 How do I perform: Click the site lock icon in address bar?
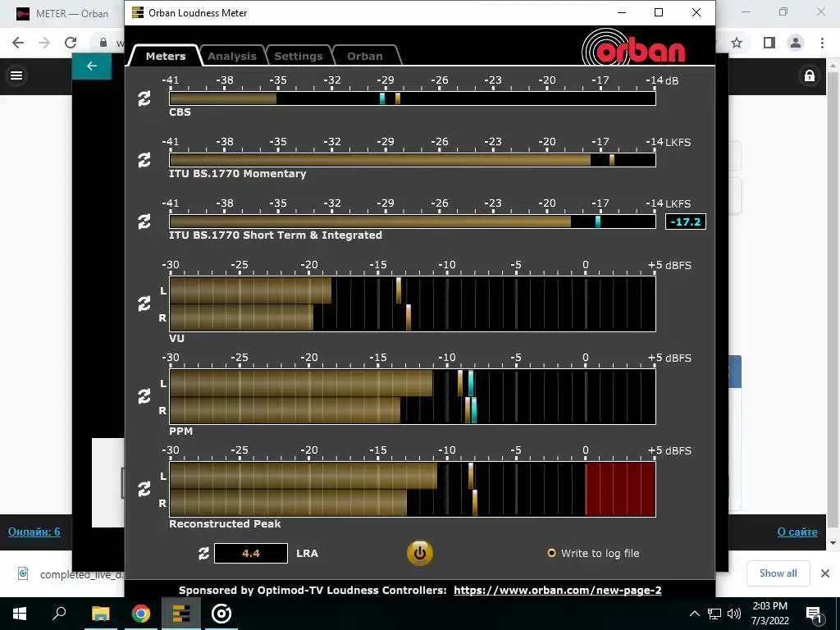[103, 43]
